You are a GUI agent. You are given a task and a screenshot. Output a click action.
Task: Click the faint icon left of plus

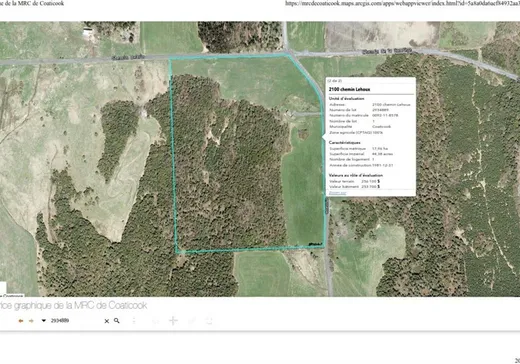(x=155, y=321)
